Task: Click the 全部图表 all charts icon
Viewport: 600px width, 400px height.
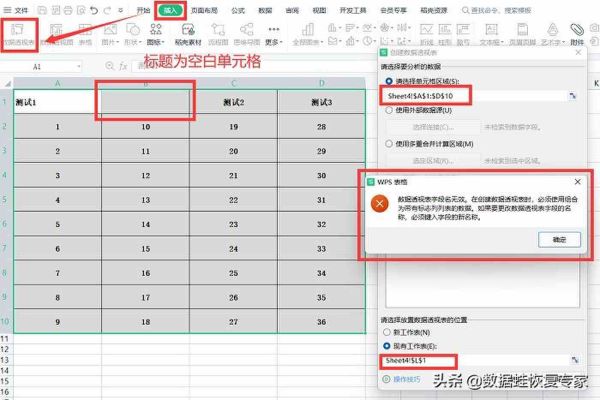Action: point(308,29)
